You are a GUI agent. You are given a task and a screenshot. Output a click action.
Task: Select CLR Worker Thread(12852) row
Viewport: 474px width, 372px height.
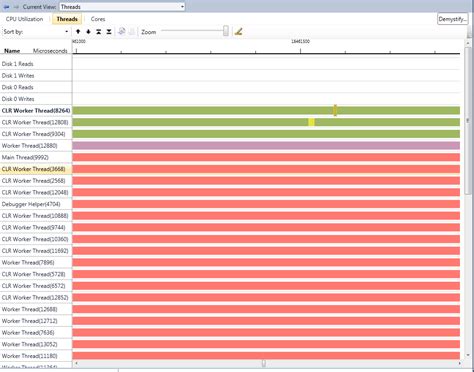(36, 297)
